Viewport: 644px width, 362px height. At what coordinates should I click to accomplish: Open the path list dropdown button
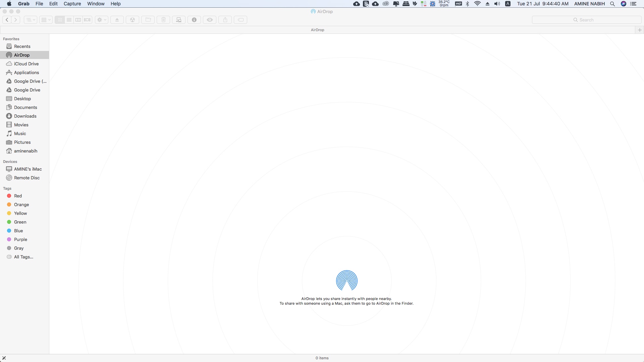[x=30, y=20]
